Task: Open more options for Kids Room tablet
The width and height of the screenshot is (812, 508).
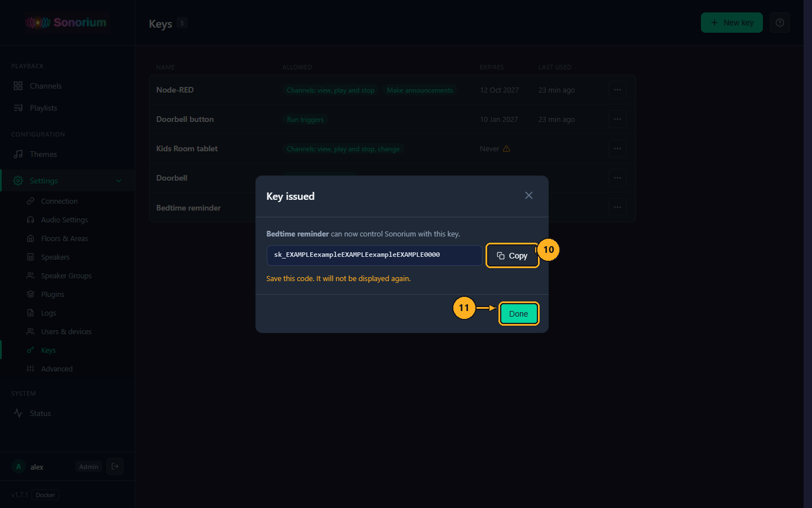Action: pos(617,148)
